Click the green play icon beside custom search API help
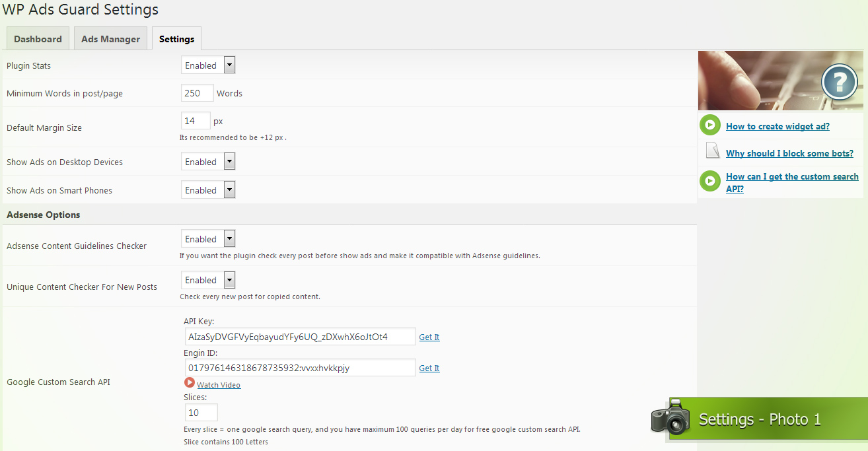The width and height of the screenshot is (868, 451). point(710,181)
